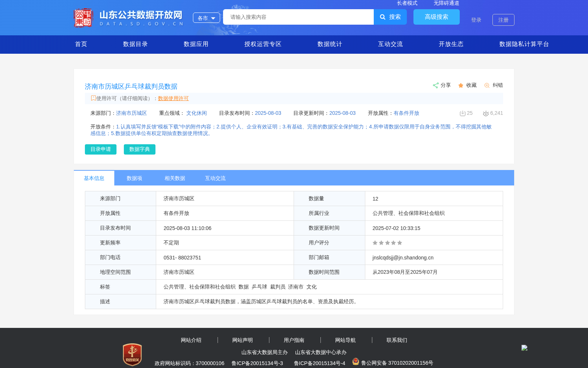Switch to the 数据项 tab
The height and width of the screenshot is (368, 588).
click(x=135, y=178)
